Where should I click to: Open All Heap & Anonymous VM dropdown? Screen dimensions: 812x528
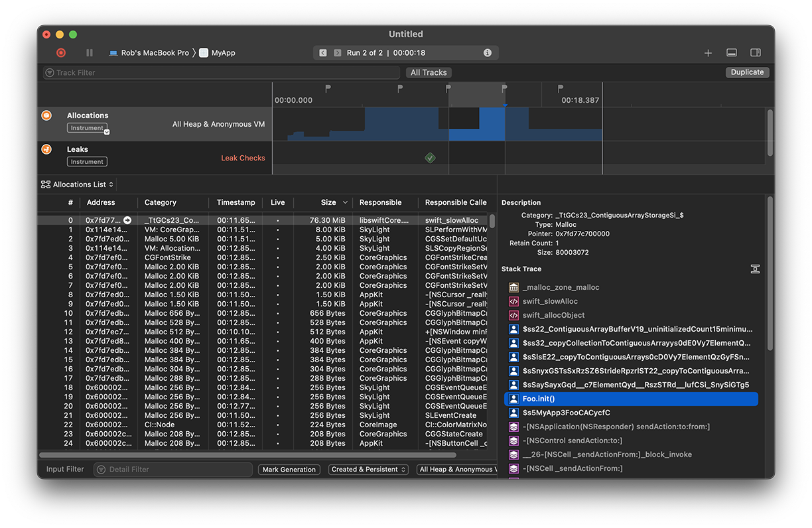click(456, 470)
